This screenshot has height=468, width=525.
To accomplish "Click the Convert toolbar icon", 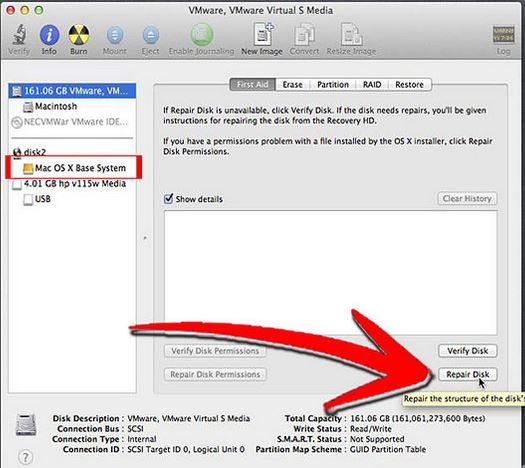I will click(304, 35).
